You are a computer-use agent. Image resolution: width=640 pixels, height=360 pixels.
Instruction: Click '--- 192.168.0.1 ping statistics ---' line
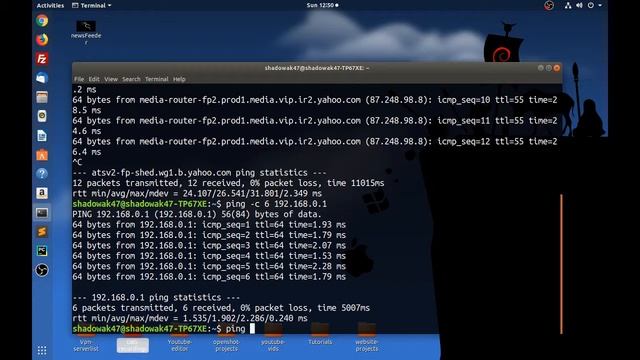156,297
